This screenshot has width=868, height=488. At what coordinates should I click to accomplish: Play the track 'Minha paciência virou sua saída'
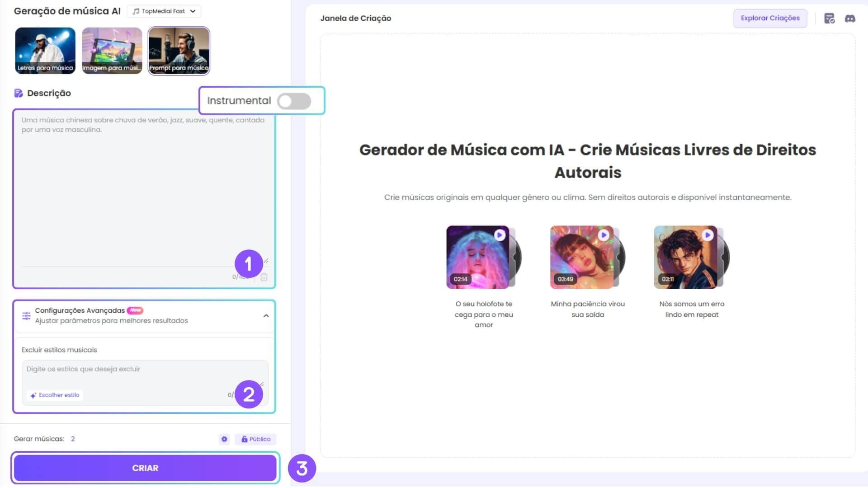pos(604,235)
